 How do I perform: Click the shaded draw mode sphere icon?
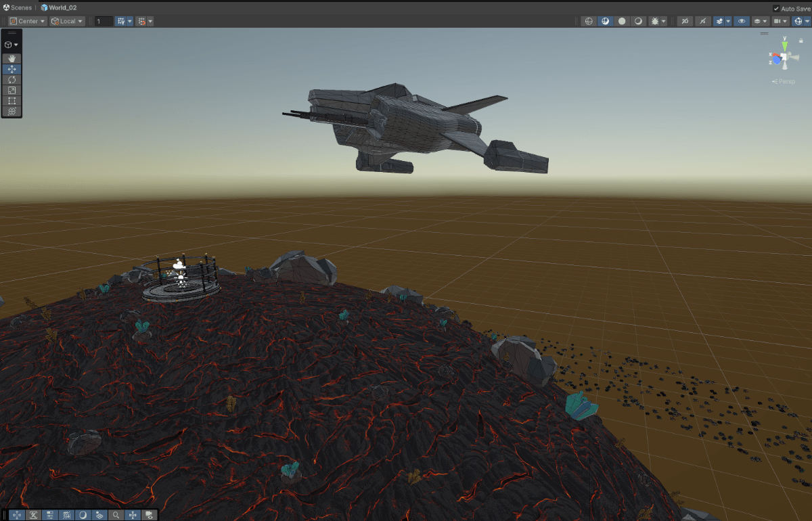click(621, 21)
